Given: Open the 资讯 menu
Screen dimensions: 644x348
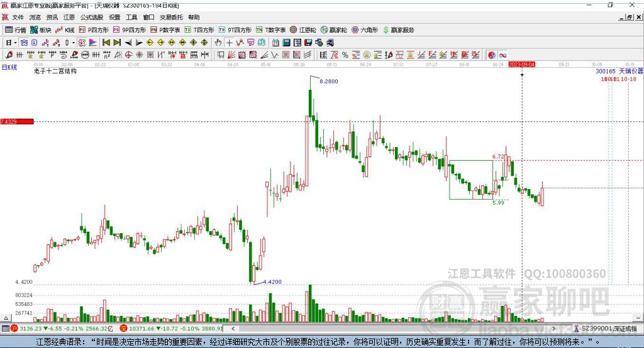Looking at the screenshot, I should tap(52, 17).
